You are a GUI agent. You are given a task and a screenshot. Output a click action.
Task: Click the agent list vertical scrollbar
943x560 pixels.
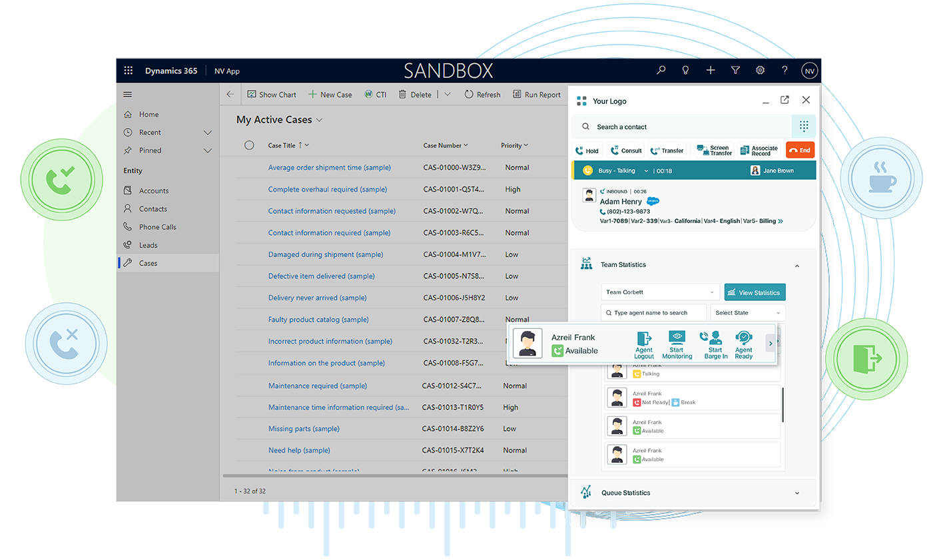coord(783,405)
